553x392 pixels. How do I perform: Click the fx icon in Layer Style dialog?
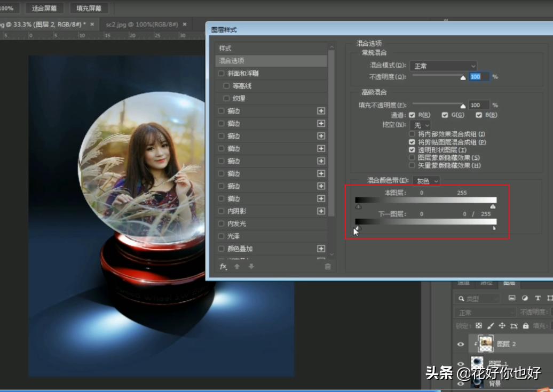pyautogui.click(x=224, y=267)
